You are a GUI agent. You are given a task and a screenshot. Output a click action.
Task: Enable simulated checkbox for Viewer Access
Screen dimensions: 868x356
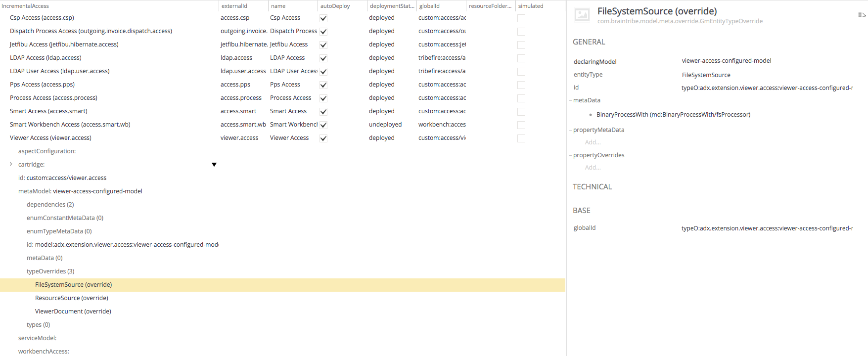click(x=521, y=138)
